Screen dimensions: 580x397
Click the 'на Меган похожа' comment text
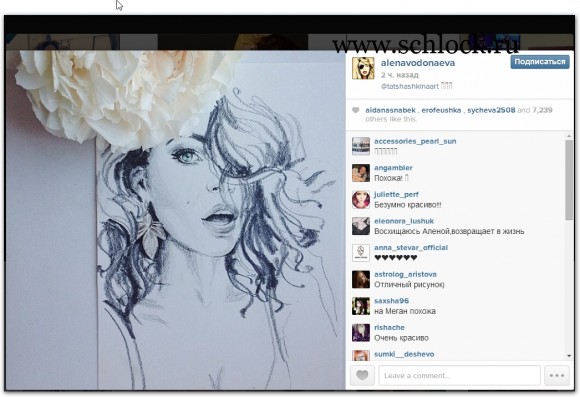pyautogui.click(x=405, y=311)
